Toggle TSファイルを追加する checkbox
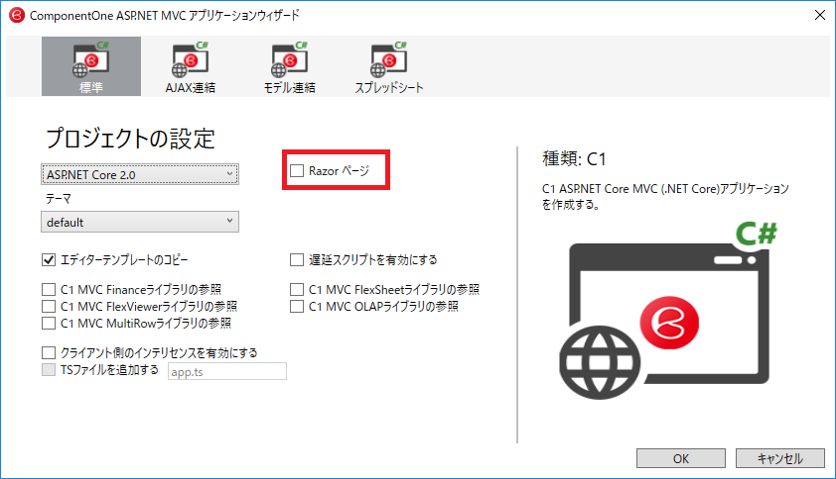 pos(49,370)
